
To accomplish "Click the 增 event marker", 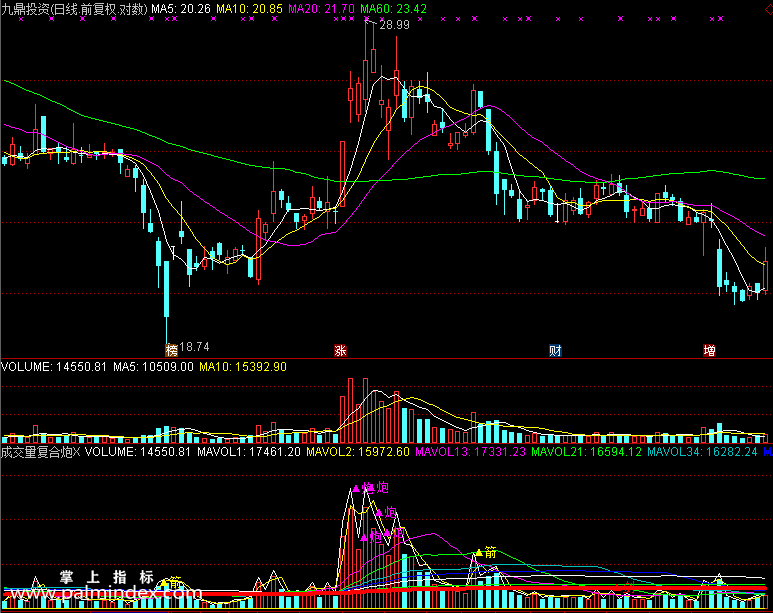I will click(x=709, y=350).
